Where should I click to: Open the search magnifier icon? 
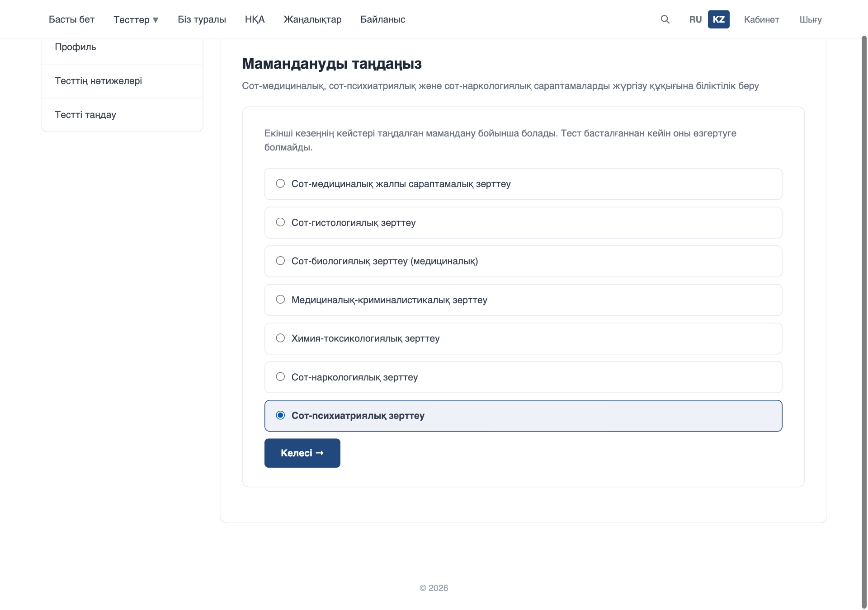point(665,19)
